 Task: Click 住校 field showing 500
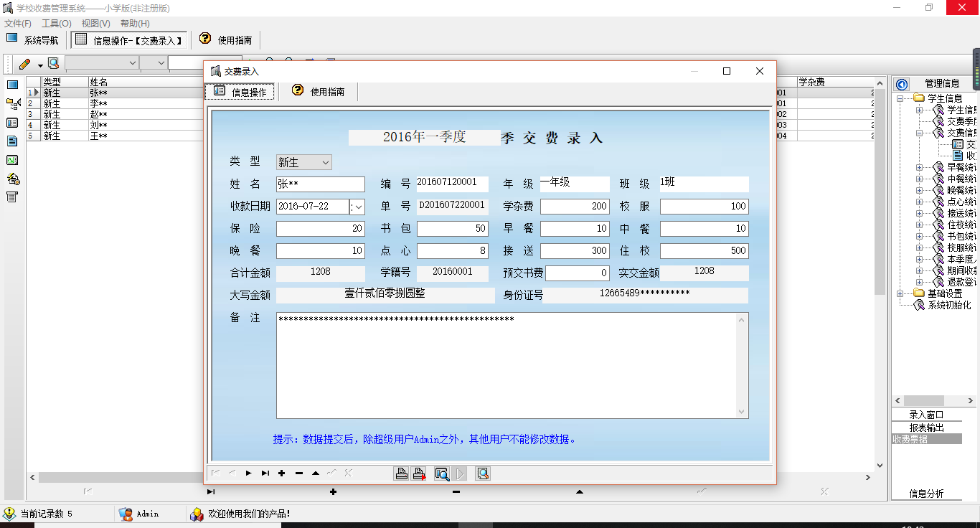[x=704, y=250]
